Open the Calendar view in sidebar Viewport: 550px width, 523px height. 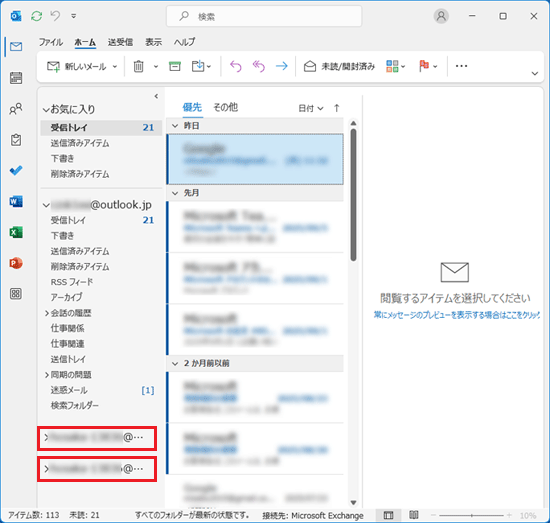pos(16,78)
